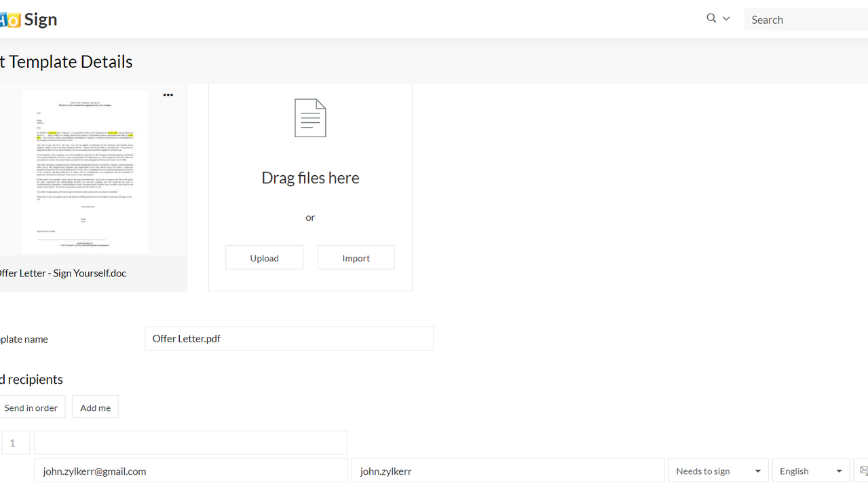Click the empty field above the email

pyautogui.click(x=191, y=443)
